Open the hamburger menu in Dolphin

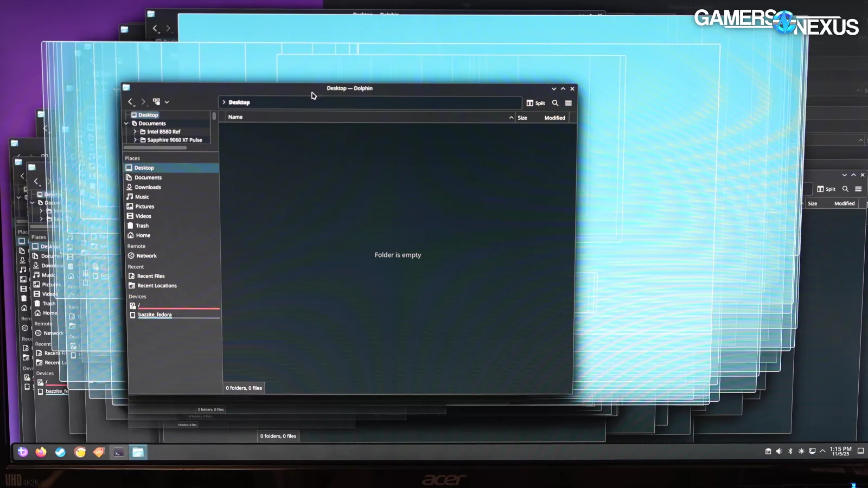pyautogui.click(x=568, y=103)
